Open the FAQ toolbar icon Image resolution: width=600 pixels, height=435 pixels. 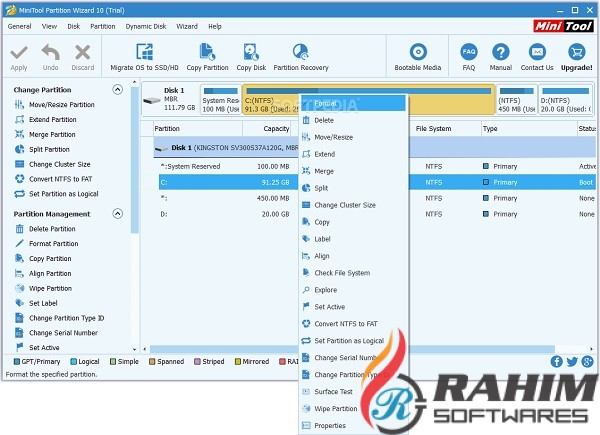tap(469, 52)
